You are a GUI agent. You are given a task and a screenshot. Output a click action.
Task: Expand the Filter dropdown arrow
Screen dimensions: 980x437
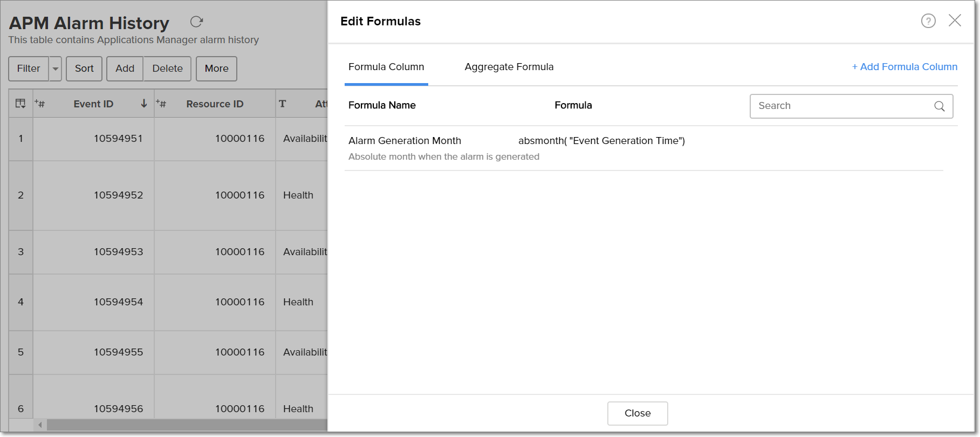point(56,69)
